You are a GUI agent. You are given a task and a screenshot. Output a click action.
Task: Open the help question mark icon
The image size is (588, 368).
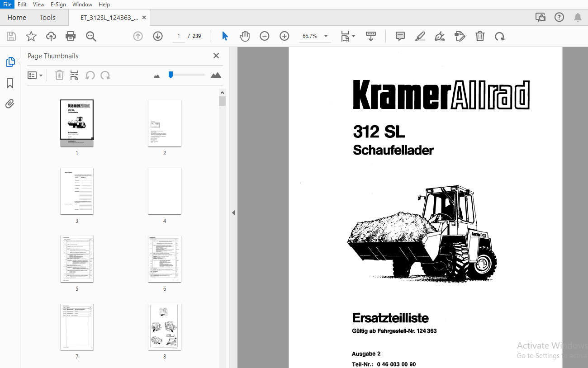pos(559,17)
